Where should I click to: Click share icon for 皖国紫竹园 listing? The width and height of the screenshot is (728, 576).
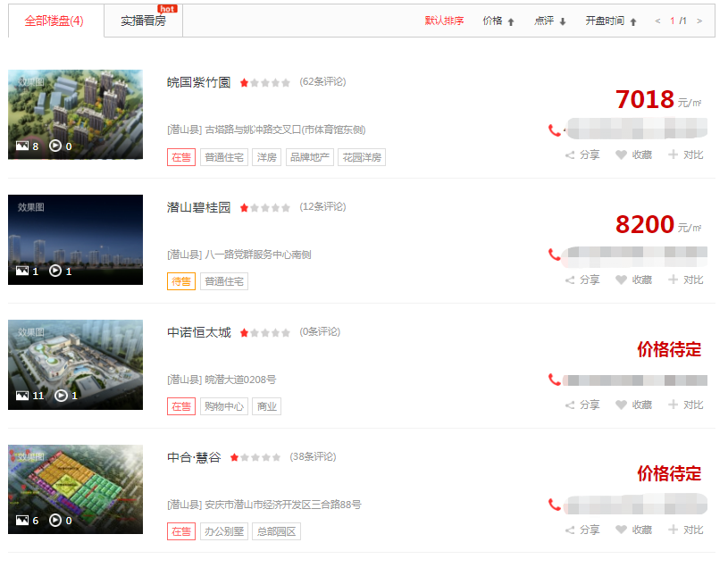tap(570, 155)
